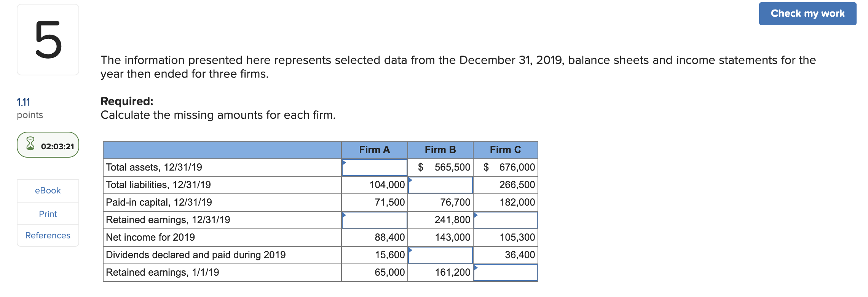Select Firm B Total liabilities input cell

[x=440, y=185]
